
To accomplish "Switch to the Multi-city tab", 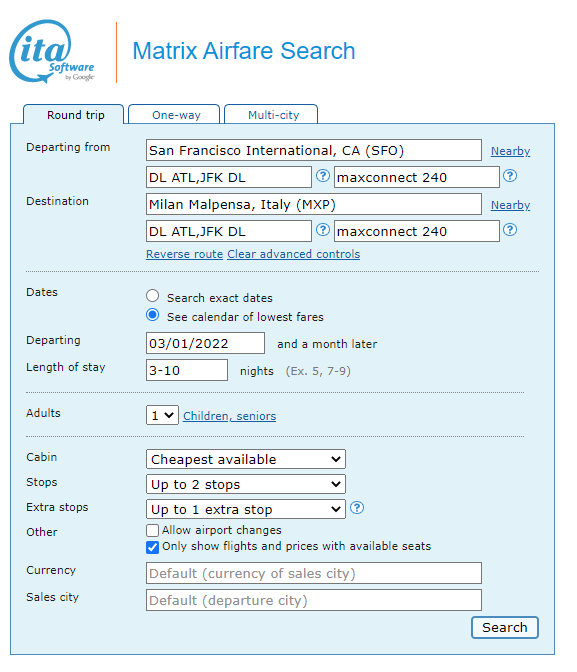I will (x=271, y=114).
